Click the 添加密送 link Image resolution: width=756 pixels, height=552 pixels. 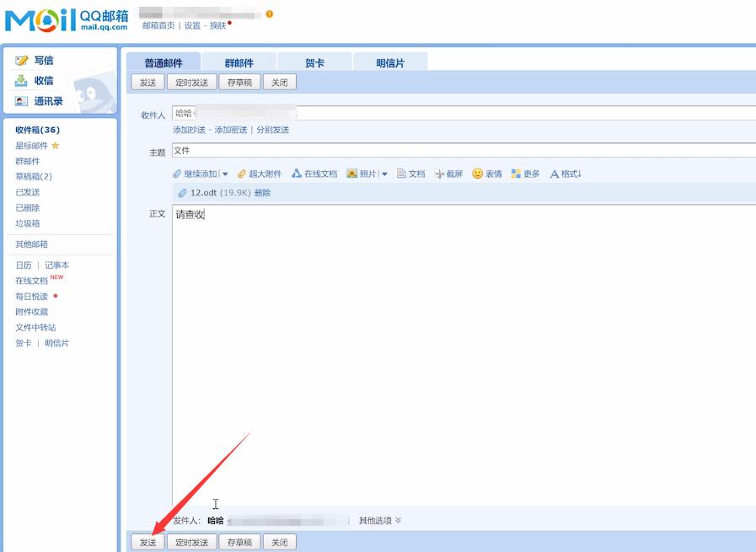pyautogui.click(x=230, y=130)
